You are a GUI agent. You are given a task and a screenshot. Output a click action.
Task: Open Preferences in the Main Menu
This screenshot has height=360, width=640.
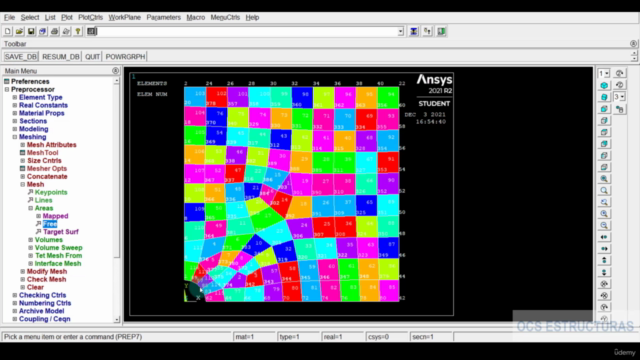(30, 82)
